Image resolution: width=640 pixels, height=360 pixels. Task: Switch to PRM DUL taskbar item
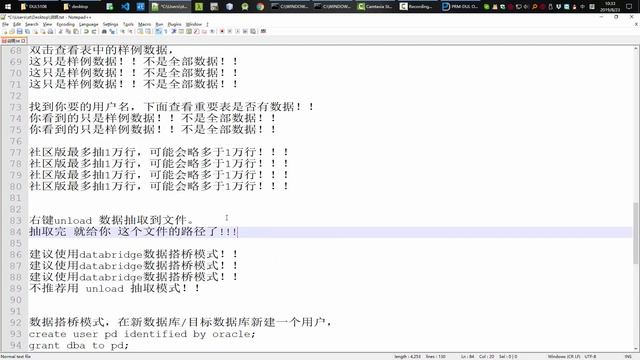click(460, 7)
